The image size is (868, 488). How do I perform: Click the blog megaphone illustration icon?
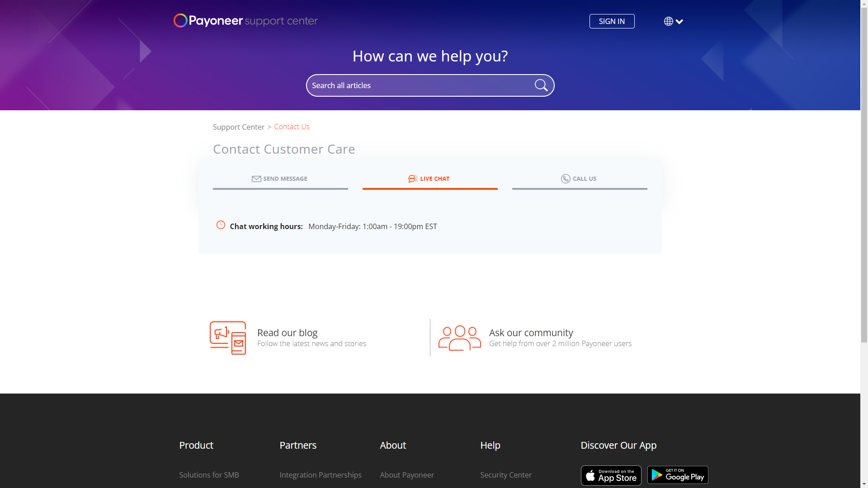click(x=228, y=338)
